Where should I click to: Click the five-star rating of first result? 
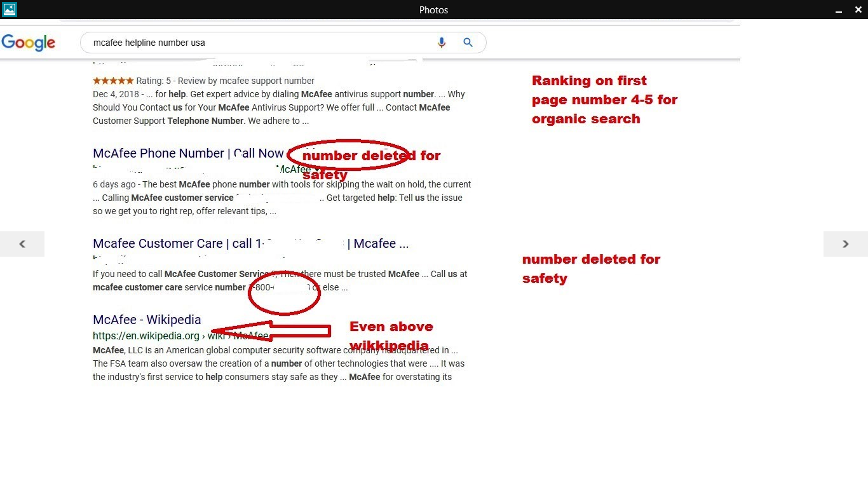pos(113,81)
